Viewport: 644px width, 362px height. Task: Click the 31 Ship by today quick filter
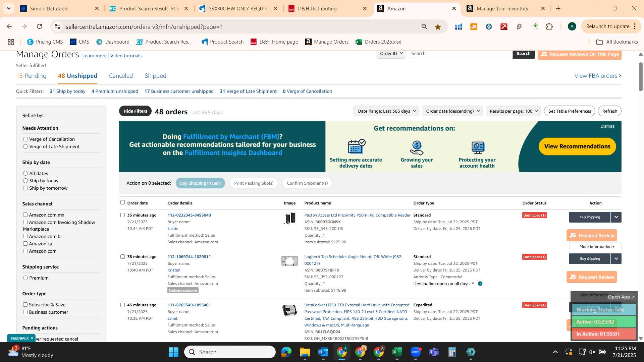[x=67, y=91]
